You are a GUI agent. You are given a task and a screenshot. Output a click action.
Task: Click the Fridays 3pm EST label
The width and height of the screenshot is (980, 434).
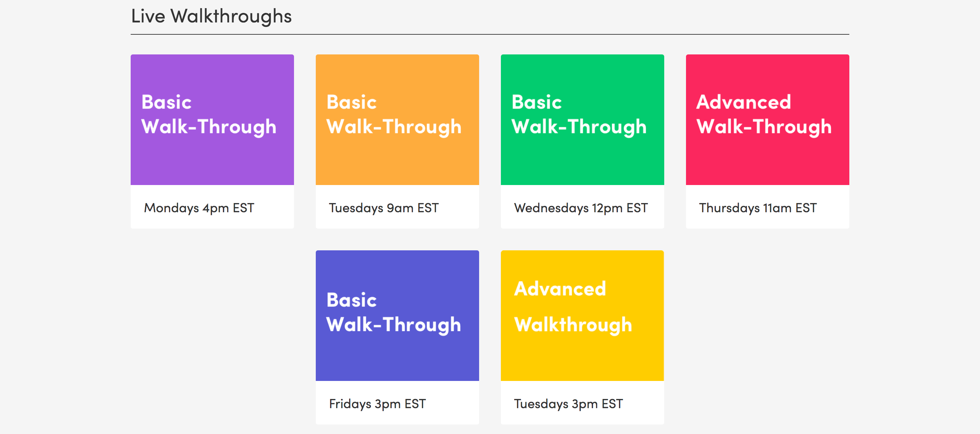377,404
